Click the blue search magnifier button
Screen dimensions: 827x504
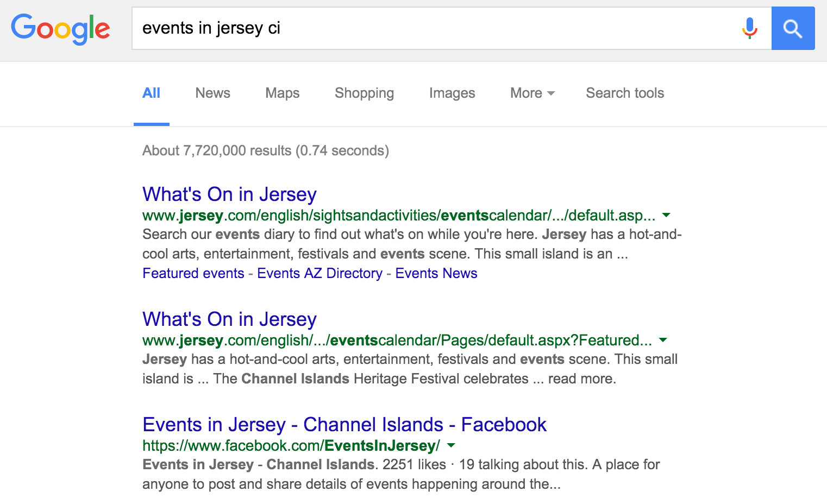(x=793, y=28)
